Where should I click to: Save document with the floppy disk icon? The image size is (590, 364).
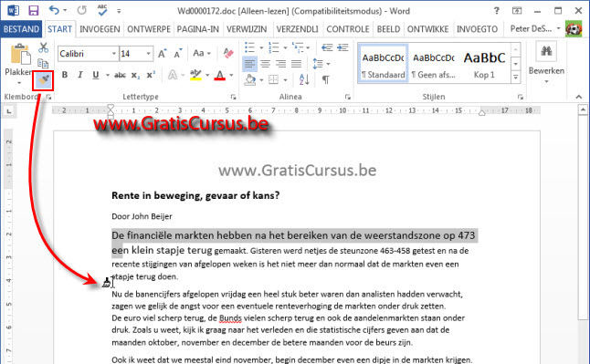point(34,11)
